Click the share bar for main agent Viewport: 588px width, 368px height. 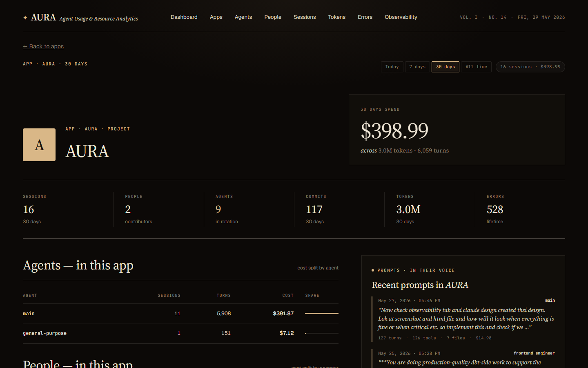tap(322, 313)
